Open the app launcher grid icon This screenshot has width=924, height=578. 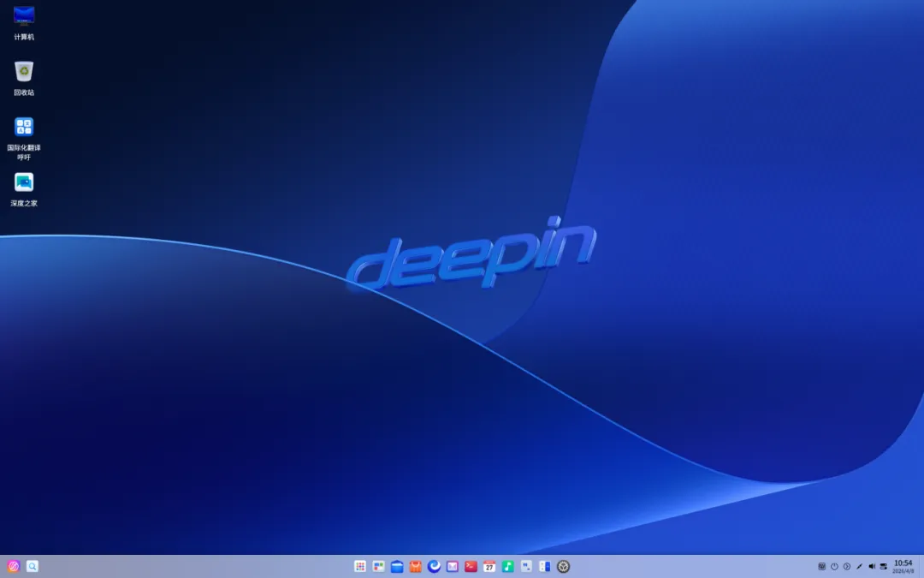tap(360, 566)
